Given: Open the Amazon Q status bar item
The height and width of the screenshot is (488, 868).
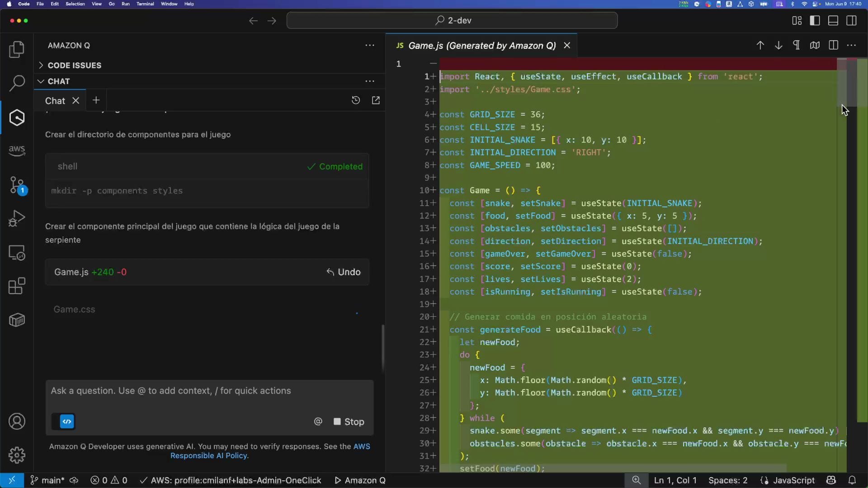Looking at the screenshot, I should click(x=360, y=480).
